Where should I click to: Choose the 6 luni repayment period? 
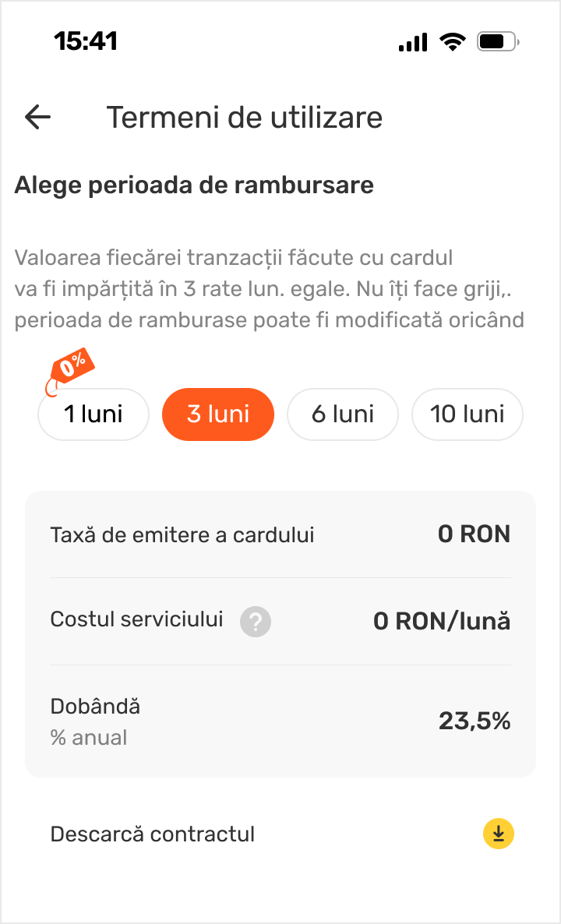coord(343,414)
